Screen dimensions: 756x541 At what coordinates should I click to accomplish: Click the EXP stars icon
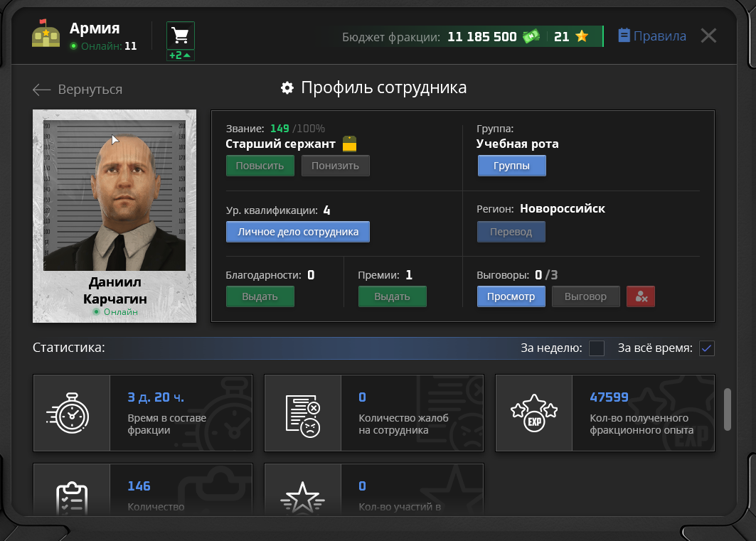[533, 413]
